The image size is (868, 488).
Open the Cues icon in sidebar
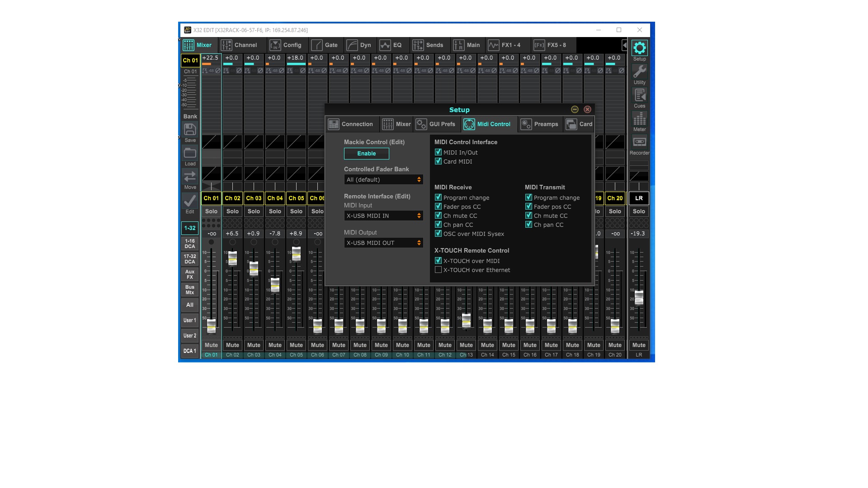pyautogui.click(x=639, y=96)
